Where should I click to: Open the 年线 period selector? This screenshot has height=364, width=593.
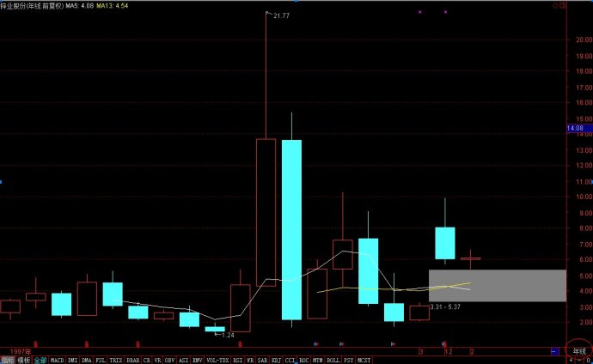(580, 351)
